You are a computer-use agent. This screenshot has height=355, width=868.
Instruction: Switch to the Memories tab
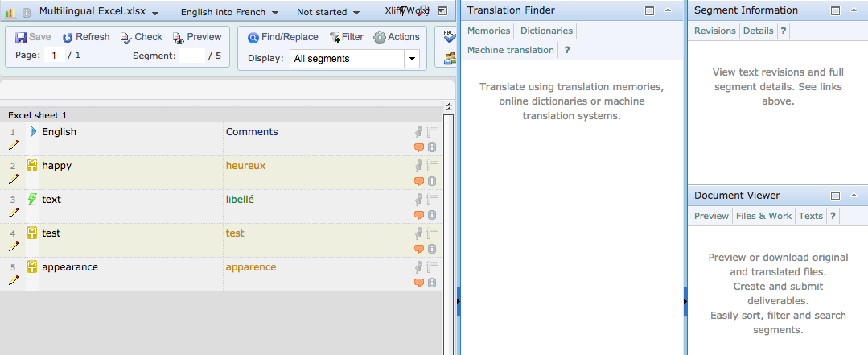[x=488, y=31]
